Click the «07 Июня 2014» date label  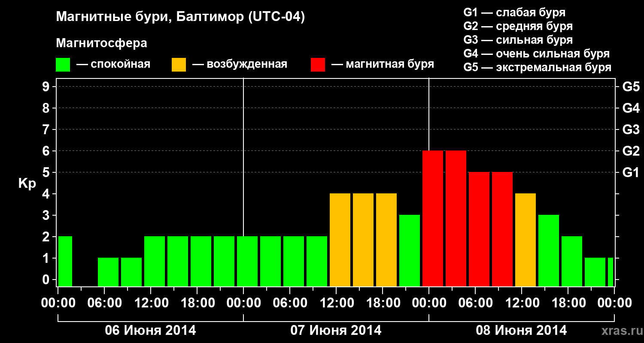pos(336,331)
